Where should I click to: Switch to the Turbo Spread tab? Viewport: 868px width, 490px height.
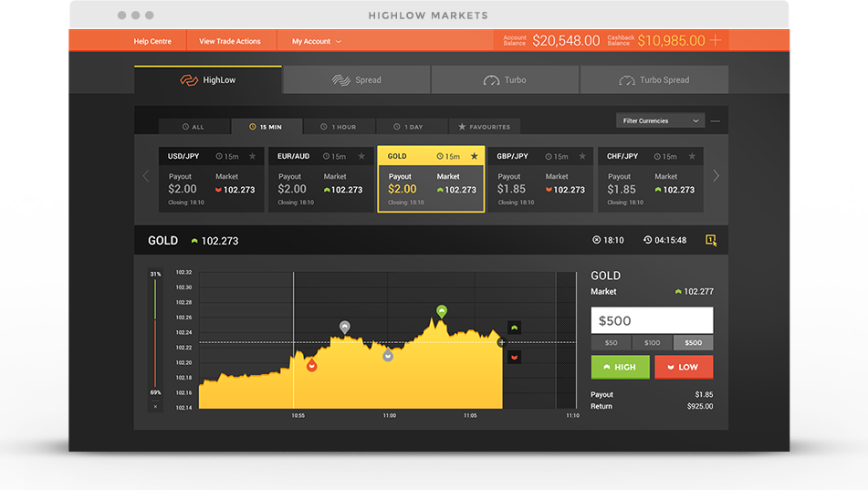(654, 80)
